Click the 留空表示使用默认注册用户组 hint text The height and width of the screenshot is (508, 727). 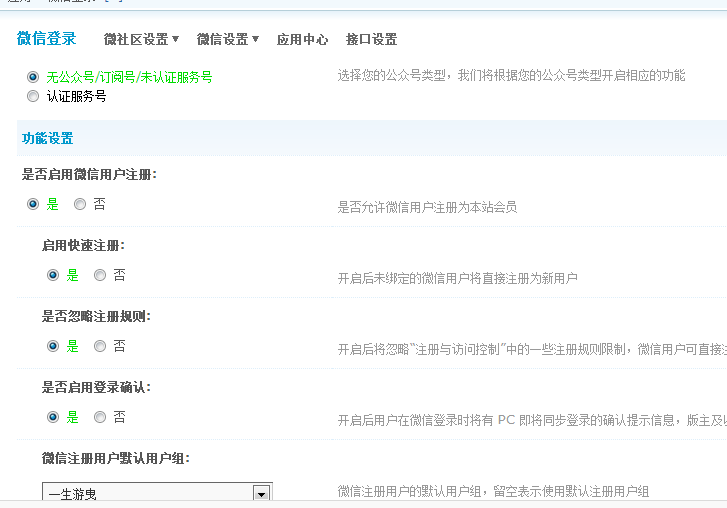pos(571,491)
